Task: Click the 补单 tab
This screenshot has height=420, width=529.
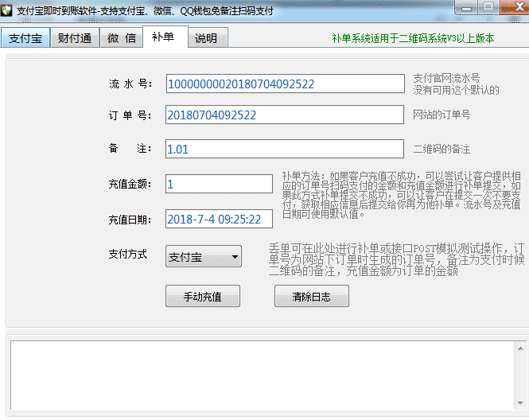Action: (x=165, y=37)
